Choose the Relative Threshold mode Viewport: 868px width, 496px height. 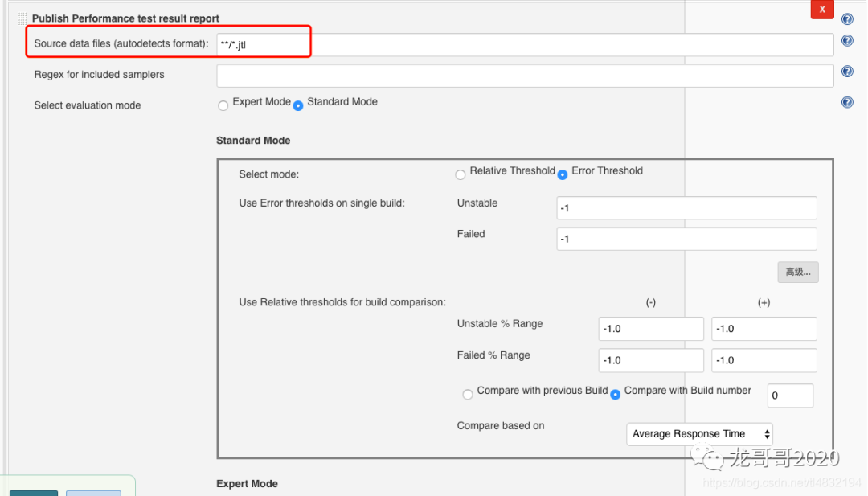461,174
